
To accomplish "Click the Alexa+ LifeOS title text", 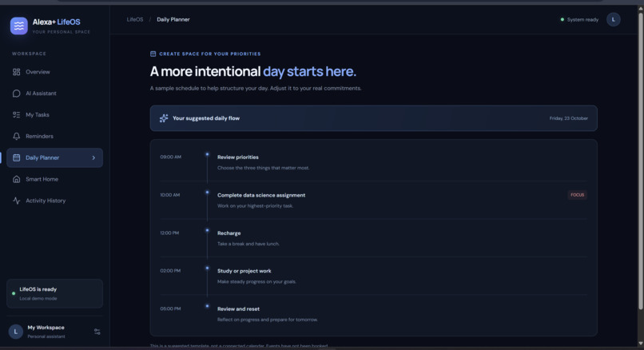I will pyautogui.click(x=56, y=22).
